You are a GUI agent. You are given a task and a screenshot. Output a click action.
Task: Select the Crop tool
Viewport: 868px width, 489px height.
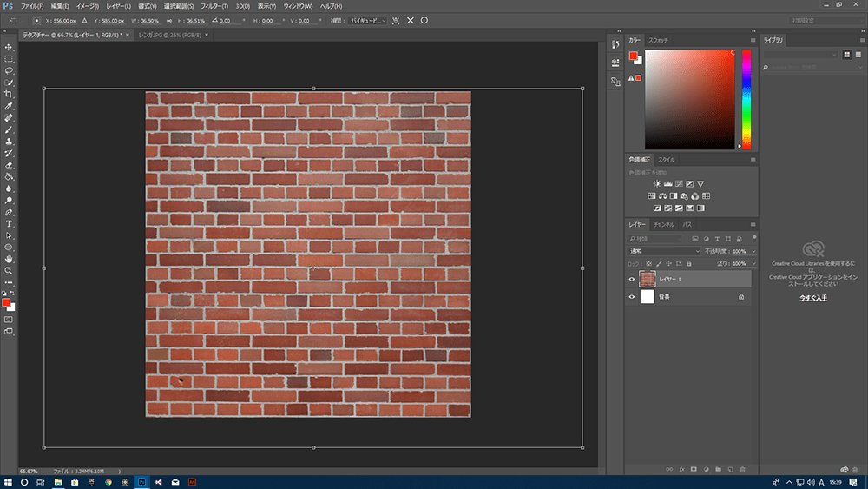[x=9, y=94]
